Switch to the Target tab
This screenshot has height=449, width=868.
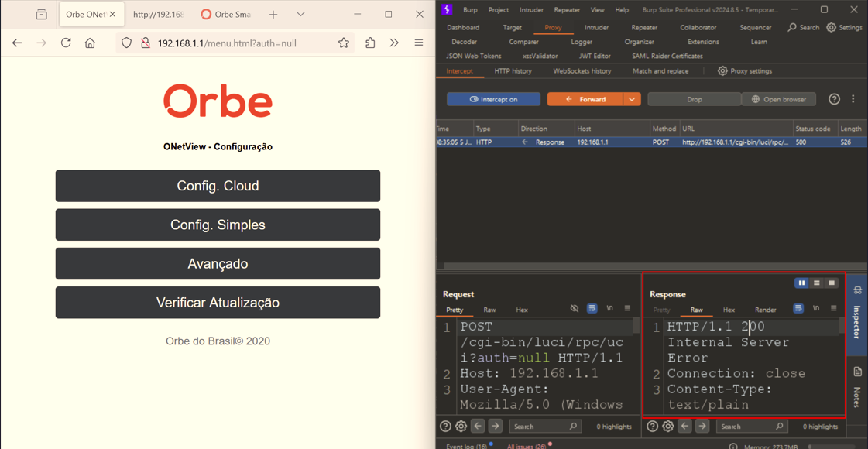(512, 27)
